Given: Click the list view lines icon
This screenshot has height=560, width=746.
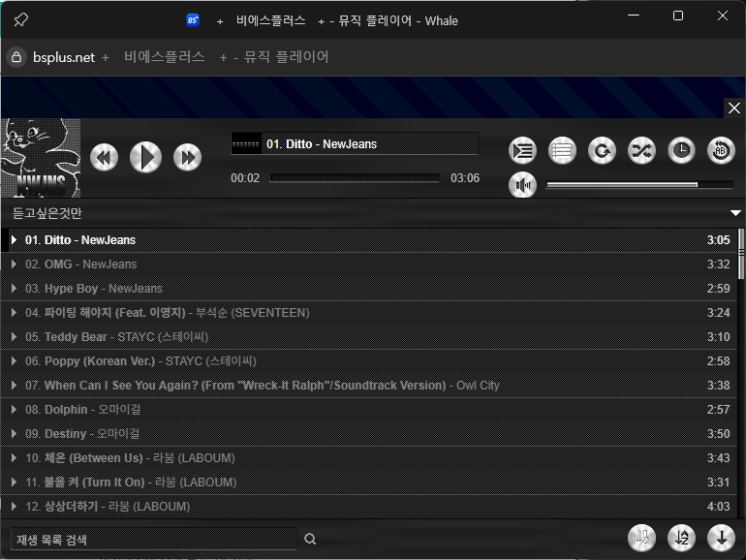Looking at the screenshot, I should [x=562, y=151].
